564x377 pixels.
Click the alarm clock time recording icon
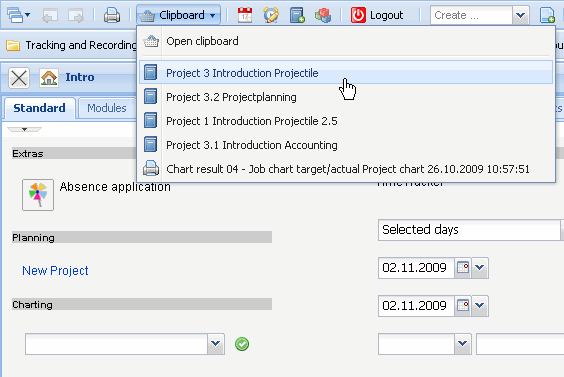[271, 15]
